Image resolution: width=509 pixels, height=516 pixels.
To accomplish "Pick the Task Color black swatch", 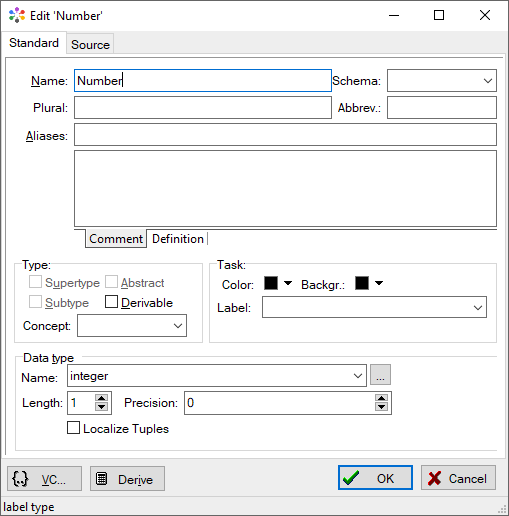I will click(271, 283).
